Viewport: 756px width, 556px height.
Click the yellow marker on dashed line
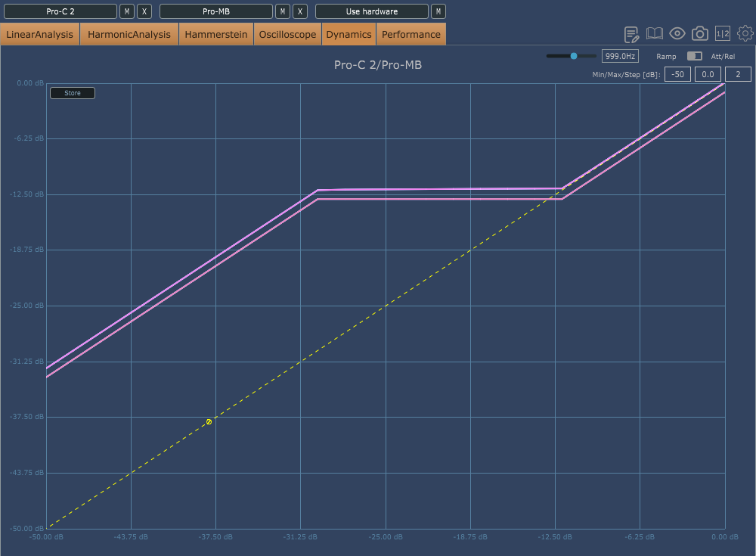(x=209, y=422)
